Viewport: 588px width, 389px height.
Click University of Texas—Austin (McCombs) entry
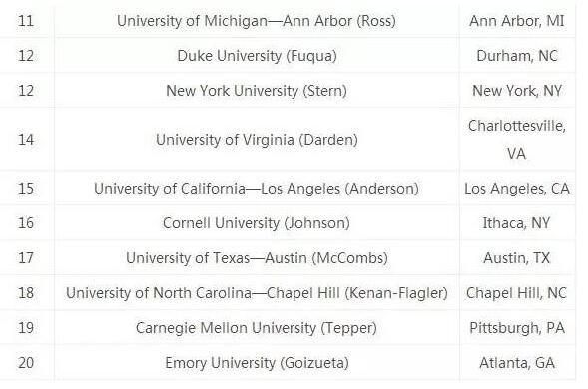tap(257, 257)
